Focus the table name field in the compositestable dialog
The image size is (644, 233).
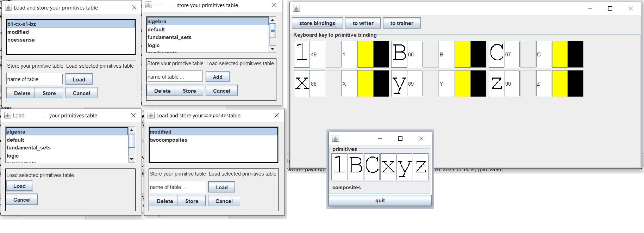click(x=177, y=187)
